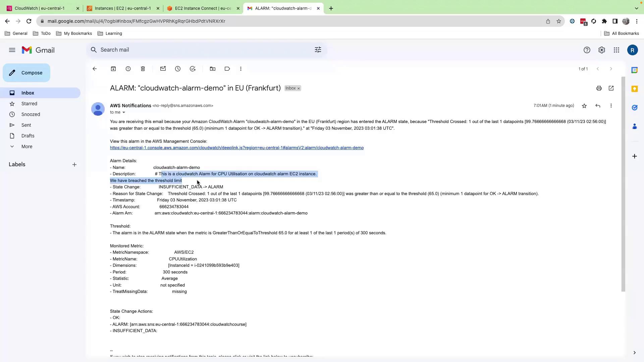Report spam using the exclamation icon
This screenshot has height=362, width=644.
pyautogui.click(x=128, y=69)
